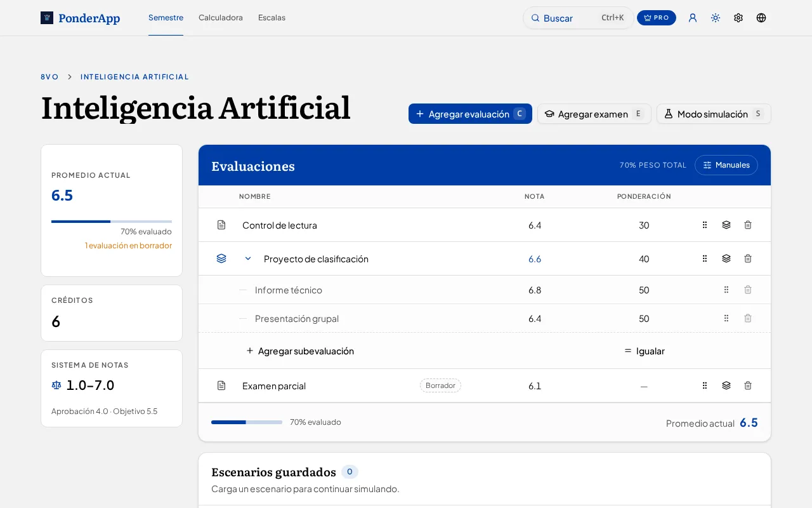Viewport: 812px width, 508px height.
Task: Click the Nombre column header
Action: (255, 196)
